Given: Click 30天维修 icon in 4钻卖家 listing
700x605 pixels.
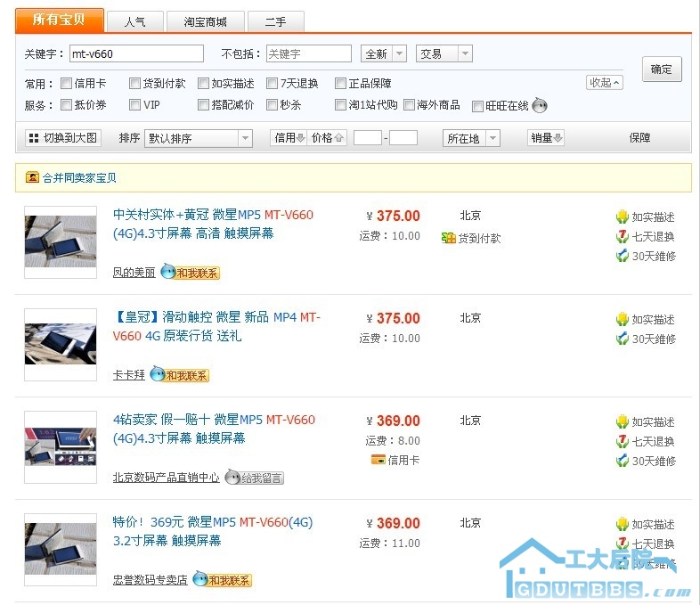Looking at the screenshot, I should point(622,462).
